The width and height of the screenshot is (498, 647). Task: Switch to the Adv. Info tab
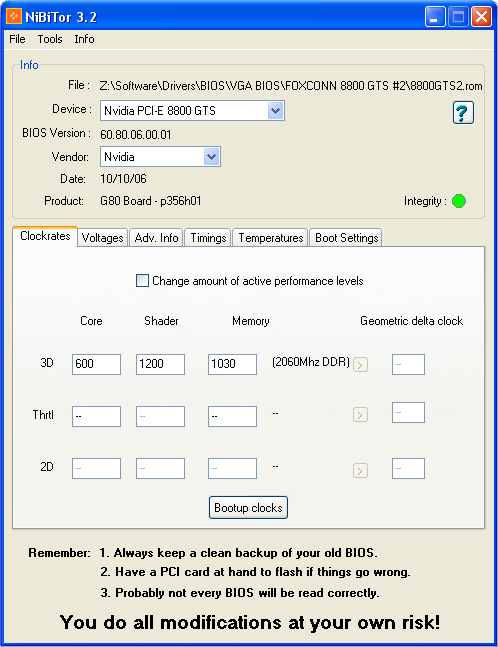pos(156,238)
